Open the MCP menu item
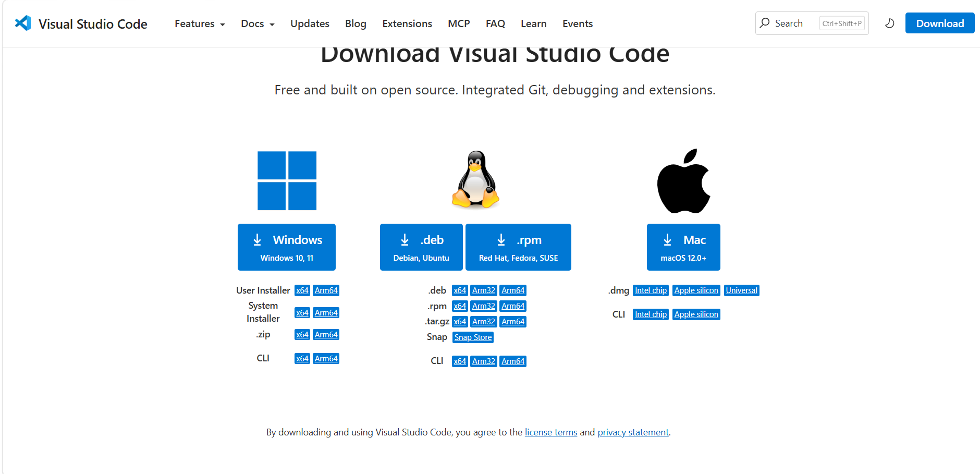The image size is (980, 474). pos(459,23)
